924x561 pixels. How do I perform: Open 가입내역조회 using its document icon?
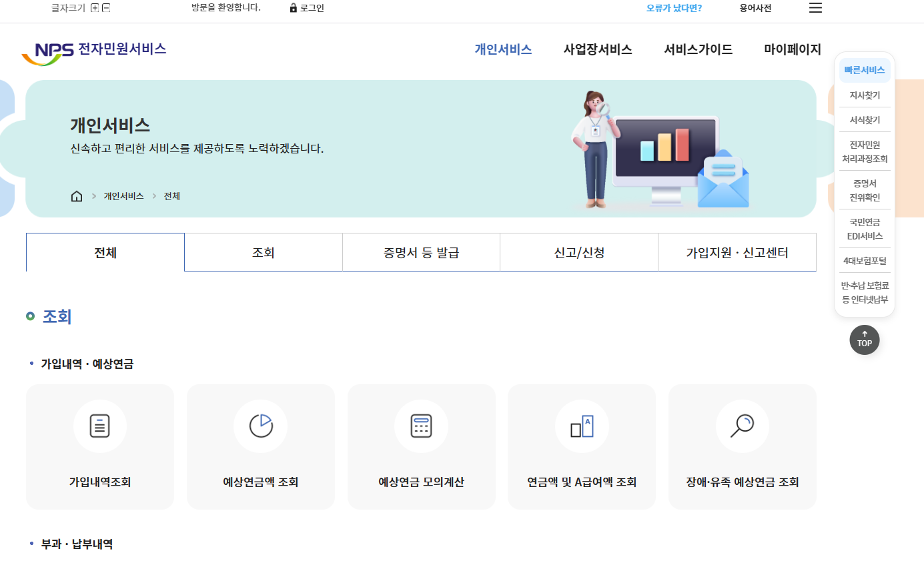tap(100, 426)
